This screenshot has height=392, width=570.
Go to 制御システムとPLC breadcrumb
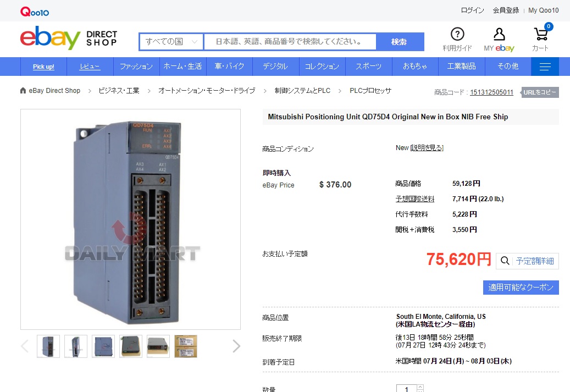tap(302, 91)
